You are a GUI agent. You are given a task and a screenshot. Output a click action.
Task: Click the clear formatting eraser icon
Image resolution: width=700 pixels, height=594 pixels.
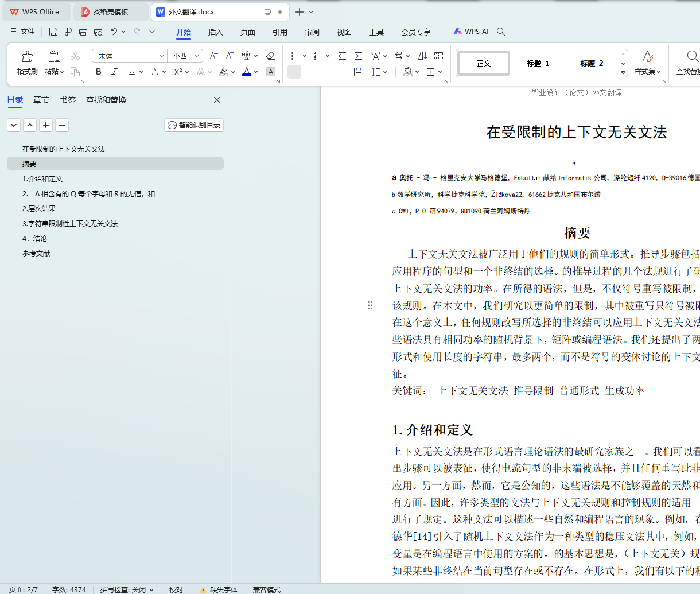pyautogui.click(x=271, y=56)
